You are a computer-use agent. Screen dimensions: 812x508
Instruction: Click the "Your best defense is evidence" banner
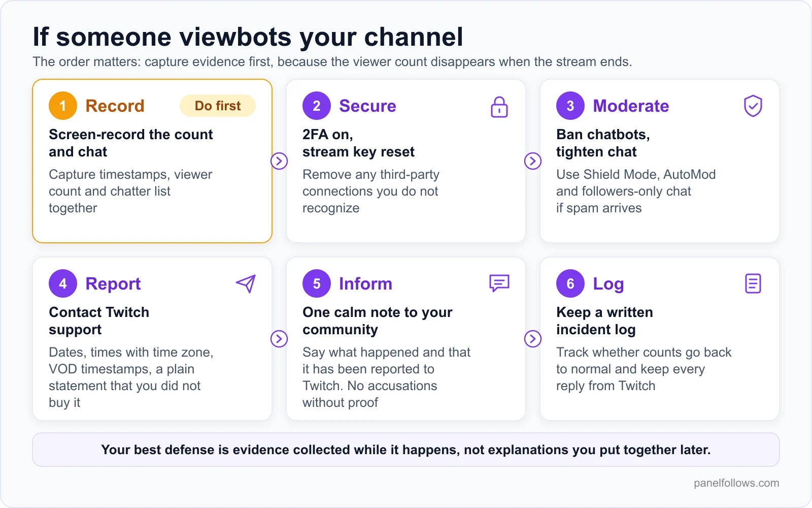pyautogui.click(x=406, y=450)
